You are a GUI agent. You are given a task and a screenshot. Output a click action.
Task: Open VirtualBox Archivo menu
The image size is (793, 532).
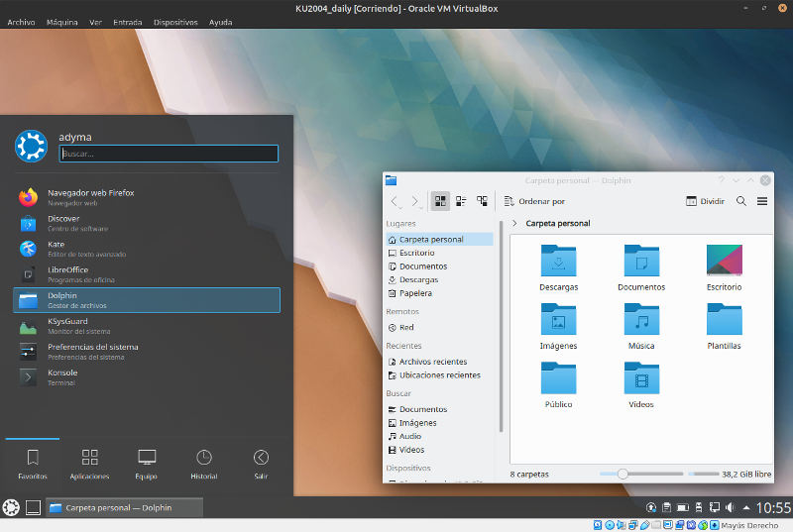pos(21,22)
